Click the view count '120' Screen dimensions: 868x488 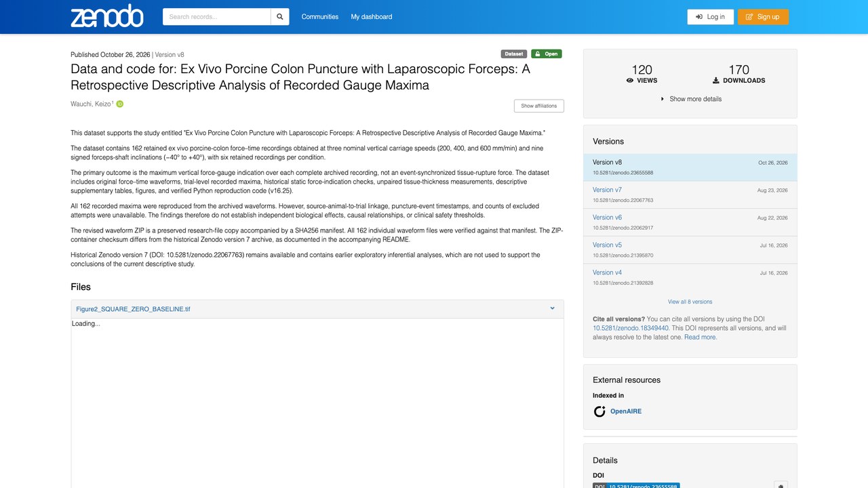coord(642,70)
